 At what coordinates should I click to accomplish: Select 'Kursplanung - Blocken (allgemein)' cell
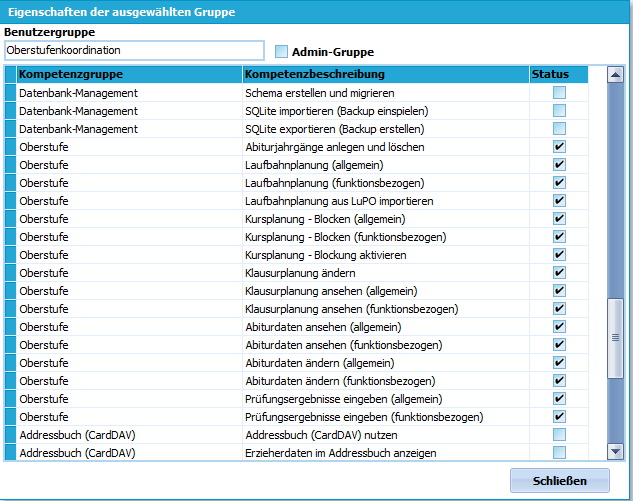point(386,219)
